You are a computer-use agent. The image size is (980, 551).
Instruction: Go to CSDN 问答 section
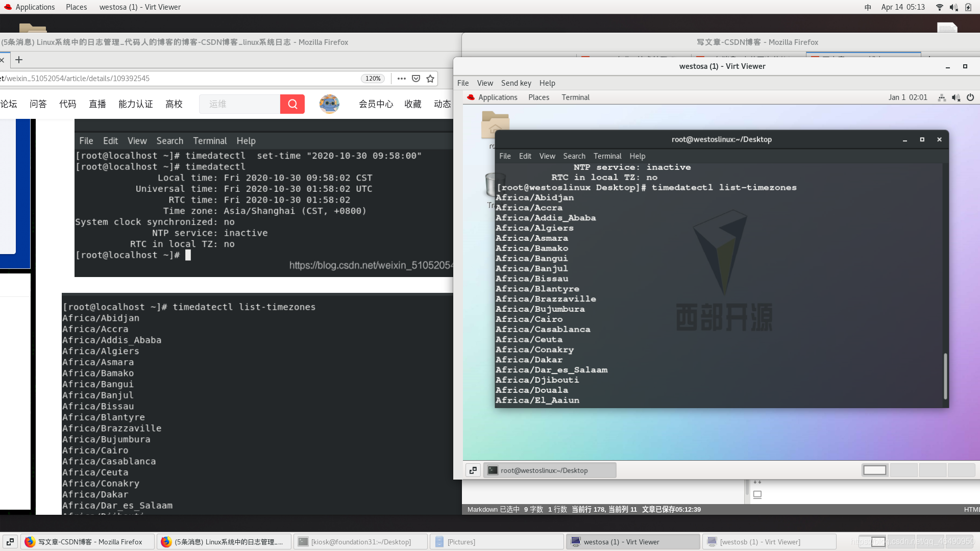pyautogui.click(x=38, y=104)
